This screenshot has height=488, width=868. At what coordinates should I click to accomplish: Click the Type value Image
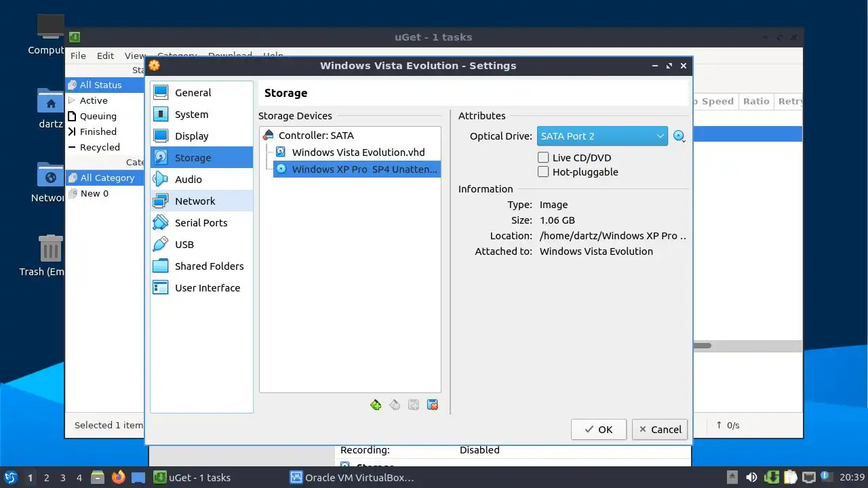pos(554,205)
